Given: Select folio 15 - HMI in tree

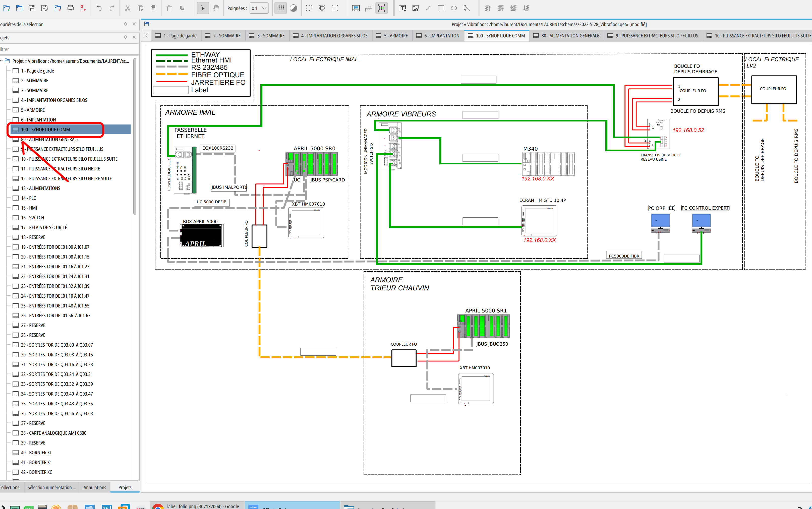Looking at the screenshot, I should pos(29,208).
